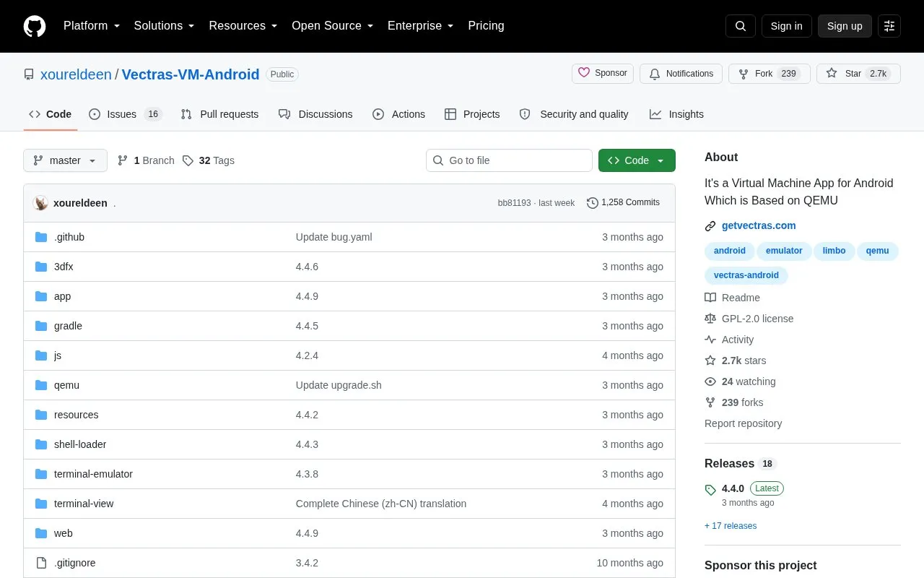Open the Pricing page

point(486,26)
